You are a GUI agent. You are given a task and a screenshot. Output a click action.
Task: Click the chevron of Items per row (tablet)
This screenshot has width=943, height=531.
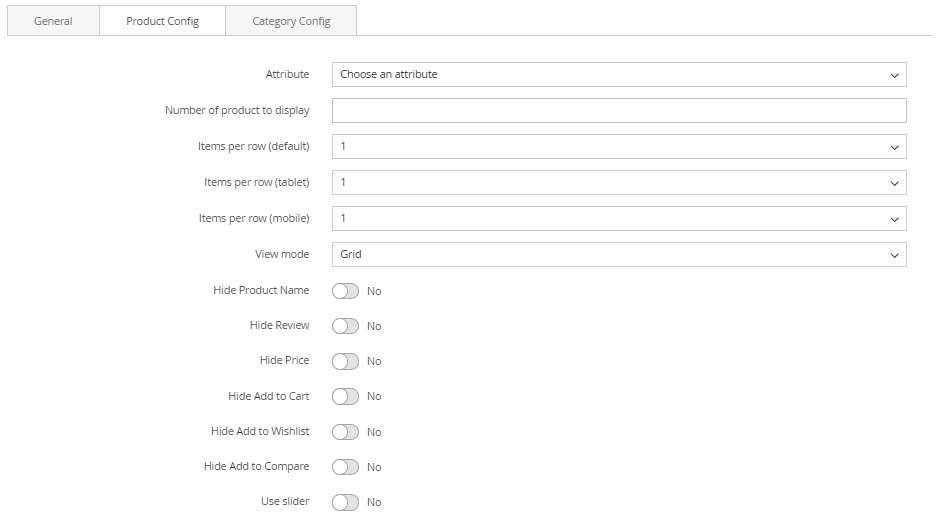tap(894, 183)
